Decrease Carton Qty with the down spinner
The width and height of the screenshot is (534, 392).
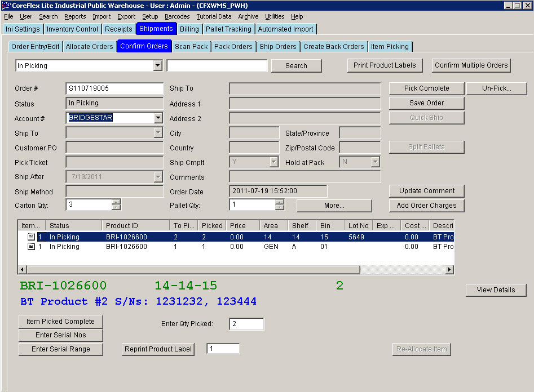(116, 207)
